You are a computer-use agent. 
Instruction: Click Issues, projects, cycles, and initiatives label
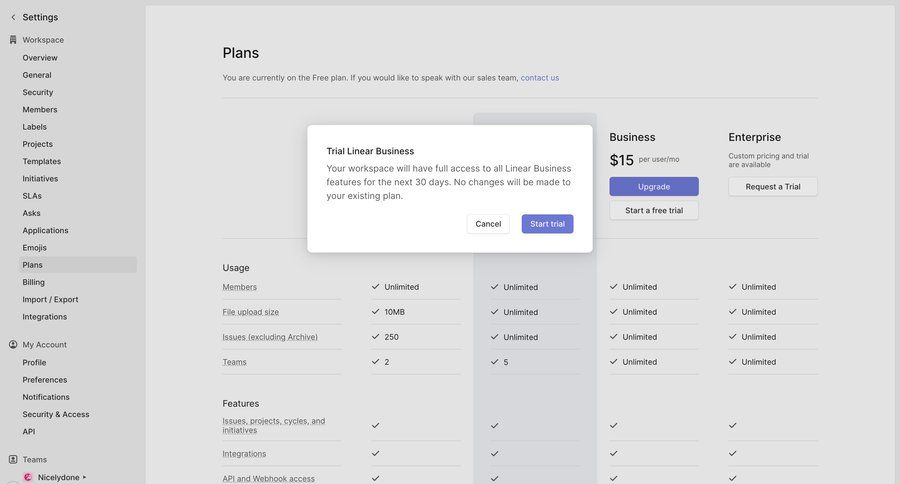(273, 425)
